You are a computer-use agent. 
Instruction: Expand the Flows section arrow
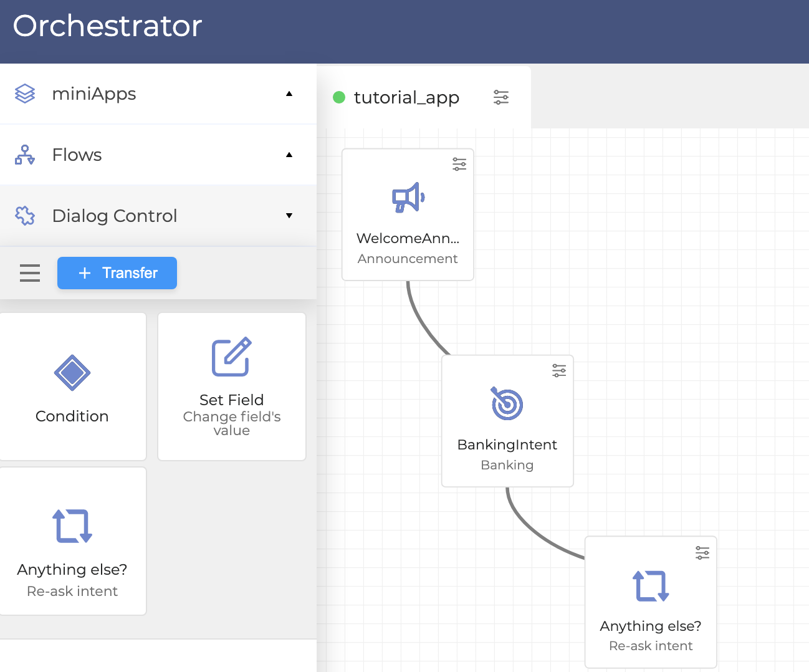coord(289,155)
